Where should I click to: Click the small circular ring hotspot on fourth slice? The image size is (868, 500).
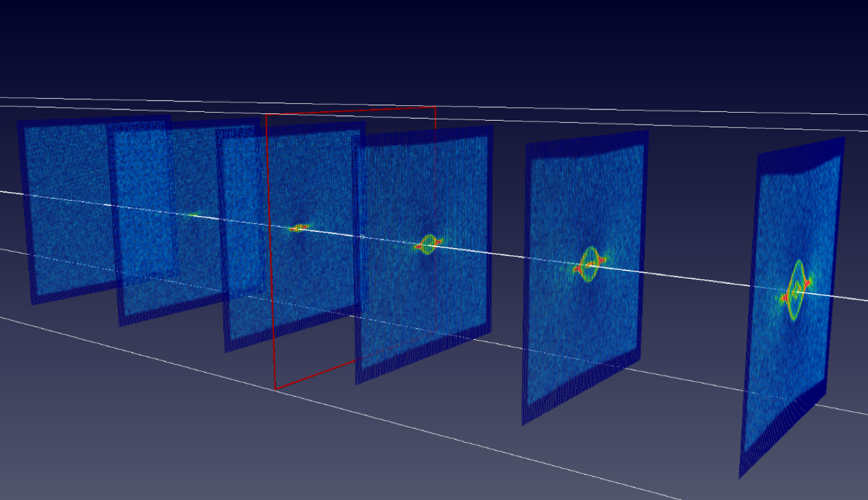click(x=428, y=245)
